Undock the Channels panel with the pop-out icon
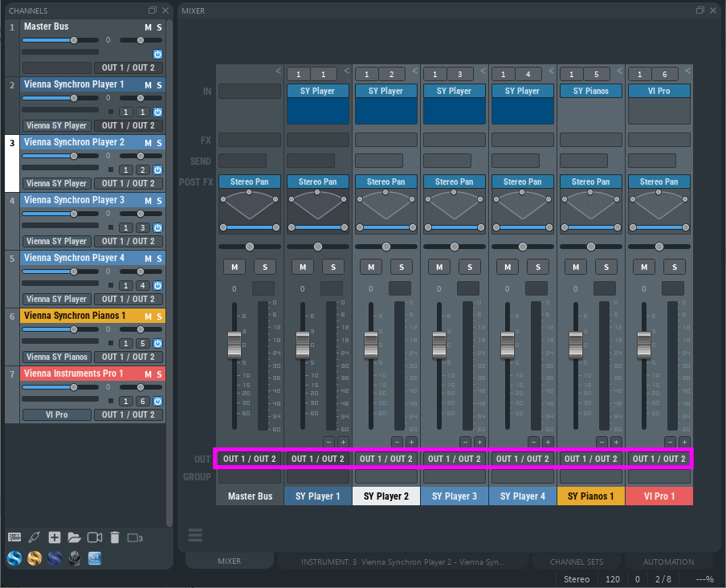Image resolution: width=726 pixels, height=588 pixels. (153, 10)
